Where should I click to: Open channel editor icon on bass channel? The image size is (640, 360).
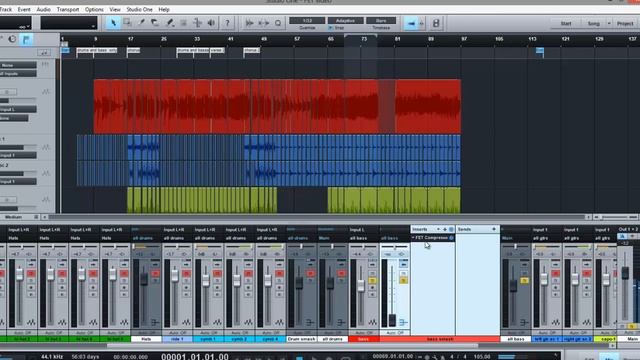[x=372, y=322]
